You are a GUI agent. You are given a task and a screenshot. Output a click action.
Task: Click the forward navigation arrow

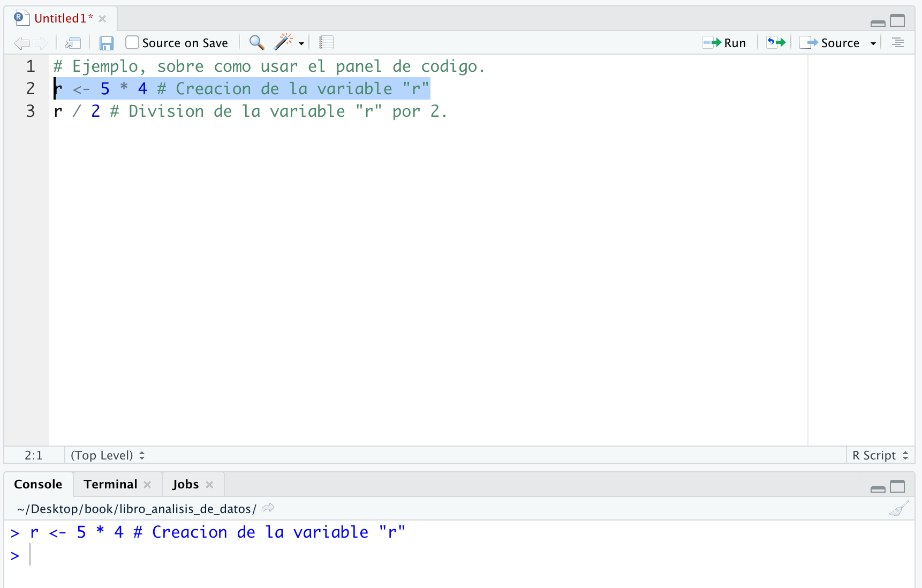point(41,43)
